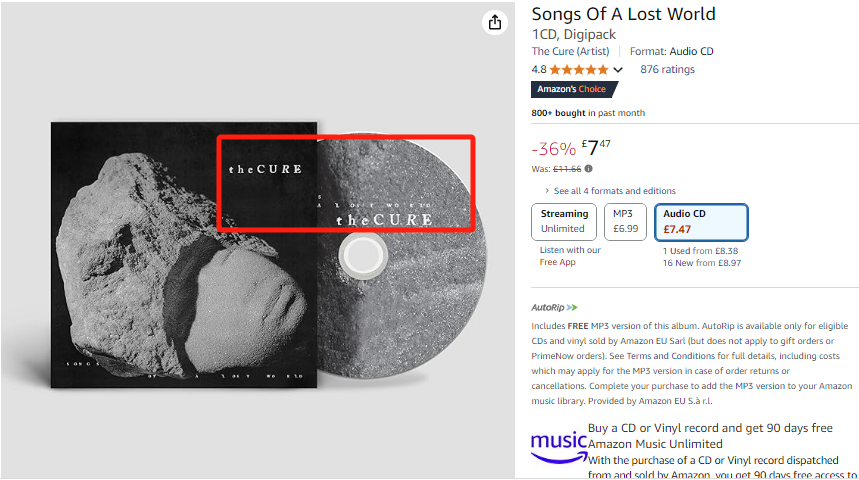Open The Cure artist link
Screen dimensions: 859x480
[570, 51]
